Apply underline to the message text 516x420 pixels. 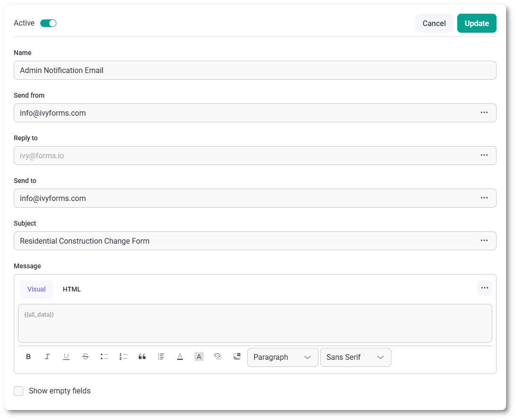[66, 356]
